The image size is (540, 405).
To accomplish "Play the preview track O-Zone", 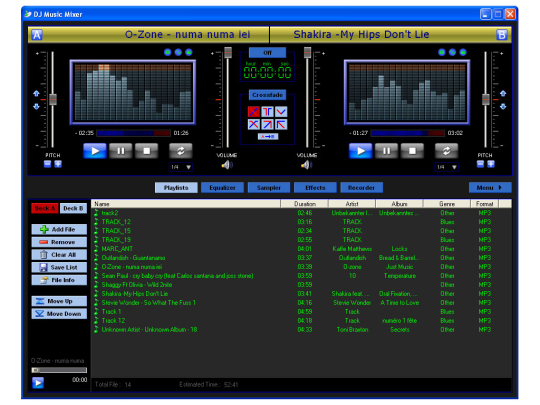I will 38,383.
